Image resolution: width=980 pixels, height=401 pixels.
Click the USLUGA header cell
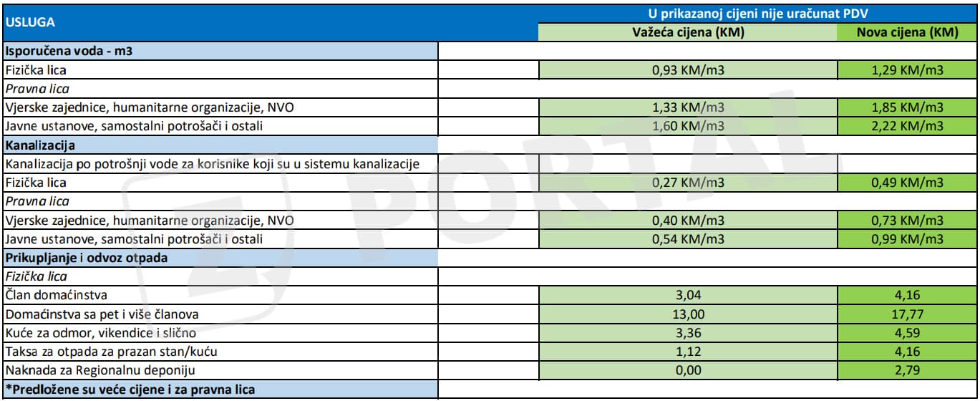click(31, 23)
